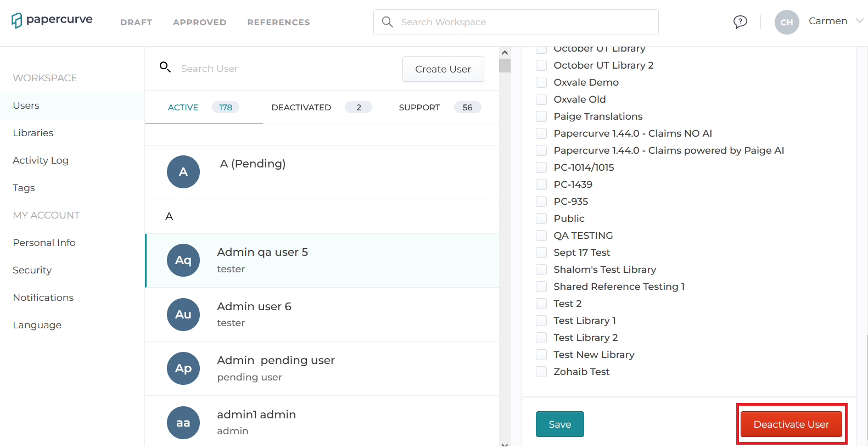This screenshot has width=868, height=448.
Task: Click the Deactivate User button
Action: 791,424
